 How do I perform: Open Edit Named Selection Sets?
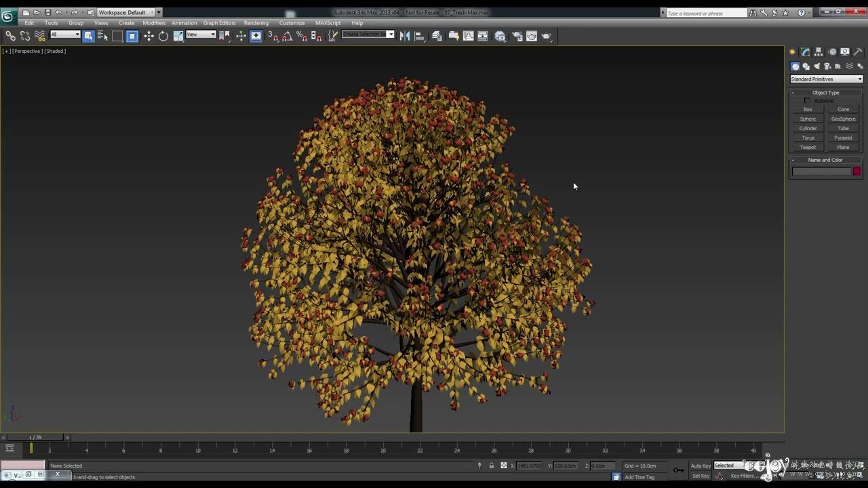point(332,36)
